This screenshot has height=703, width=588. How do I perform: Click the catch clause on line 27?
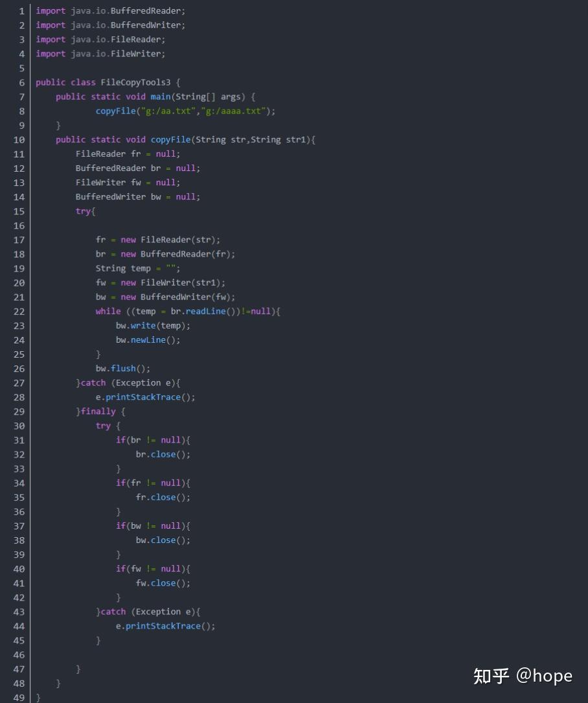(128, 383)
